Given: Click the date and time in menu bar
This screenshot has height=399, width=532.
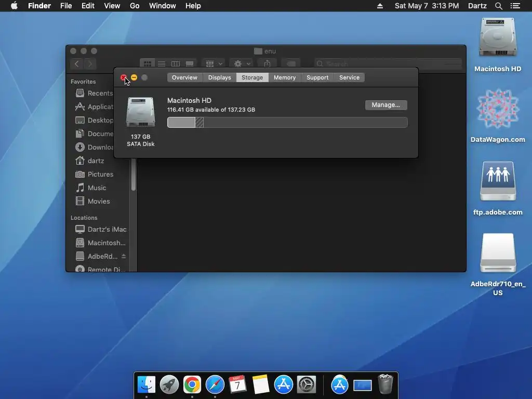Looking at the screenshot, I should (427, 6).
